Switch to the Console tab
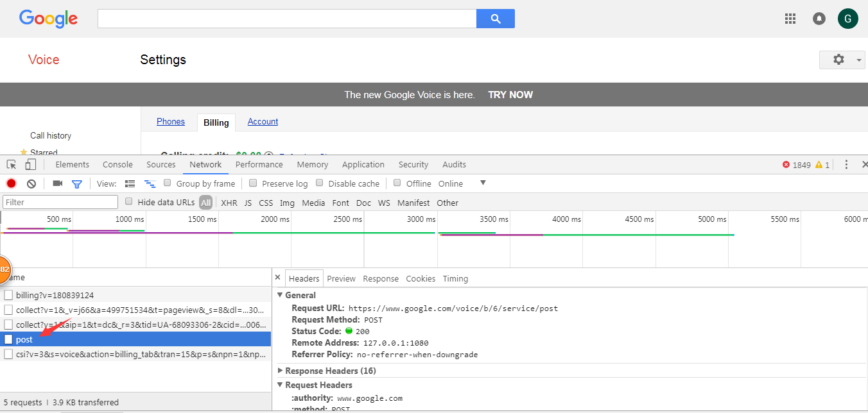The height and width of the screenshot is (413, 868). click(x=117, y=165)
